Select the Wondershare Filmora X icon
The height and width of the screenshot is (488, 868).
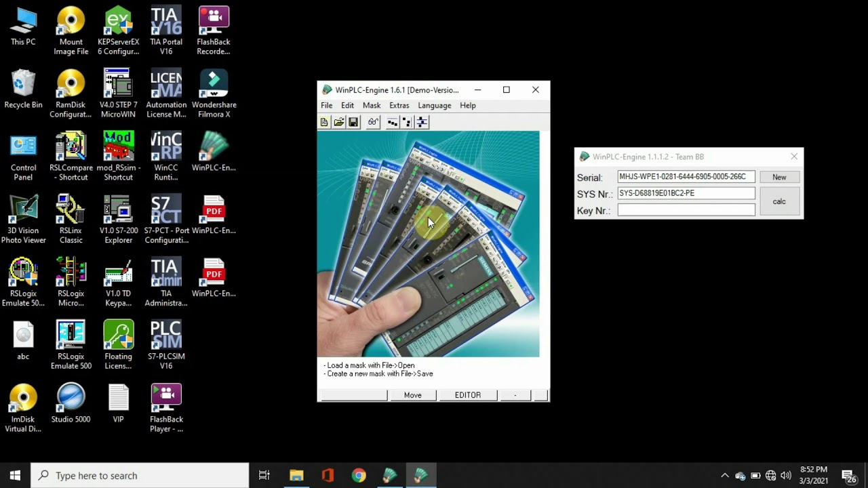pos(214,94)
